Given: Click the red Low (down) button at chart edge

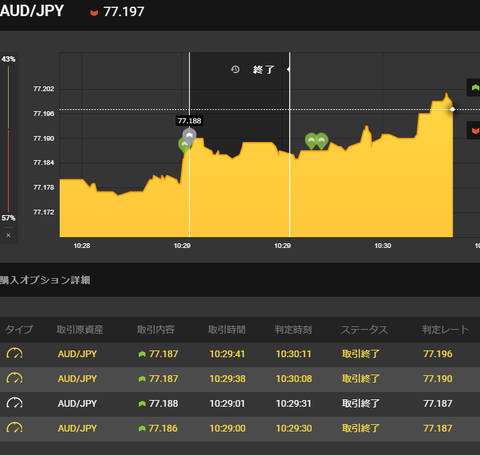Looking at the screenshot, I should pyautogui.click(x=474, y=131).
